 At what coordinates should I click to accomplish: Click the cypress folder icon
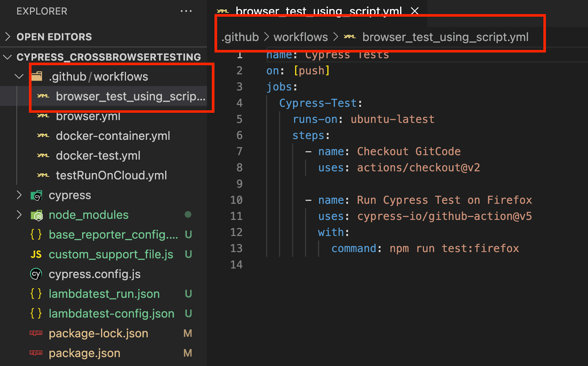(x=37, y=195)
